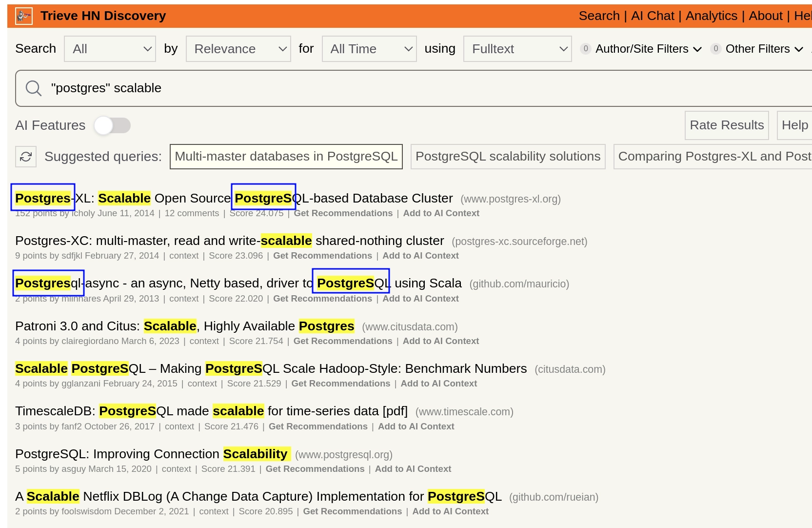Open the Scalable PostgreSQL Hadoop-Style Benchmark result

coord(271,368)
